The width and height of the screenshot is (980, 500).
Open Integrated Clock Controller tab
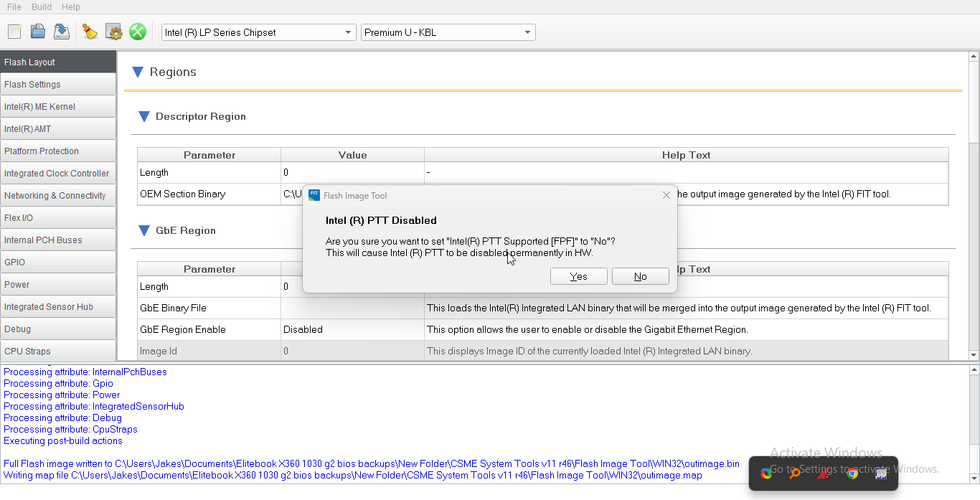click(x=58, y=173)
